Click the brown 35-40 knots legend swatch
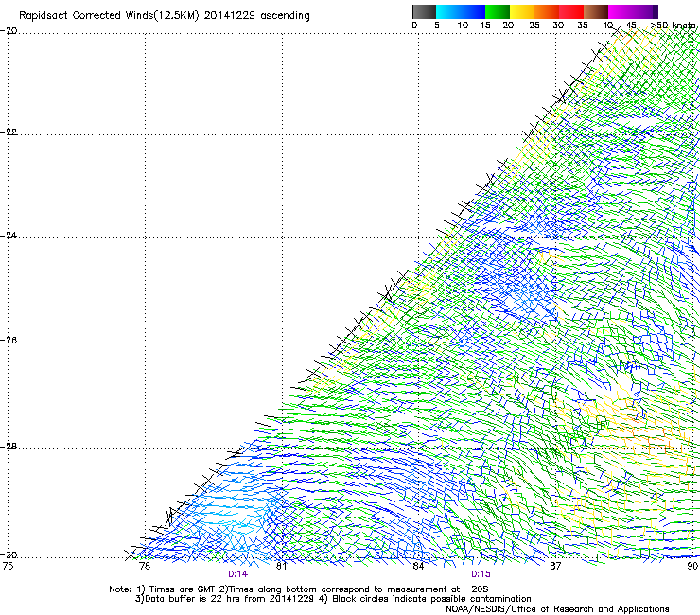Screen dimensions: 700x615 click(x=596, y=11)
